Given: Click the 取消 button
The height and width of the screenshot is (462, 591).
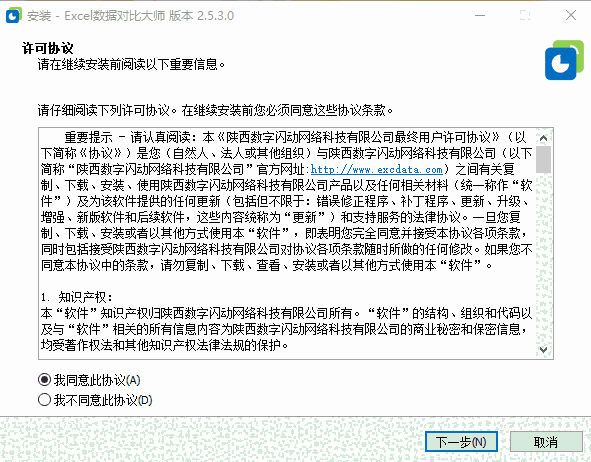Looking at the screenshot, I should tap(546, 442).
